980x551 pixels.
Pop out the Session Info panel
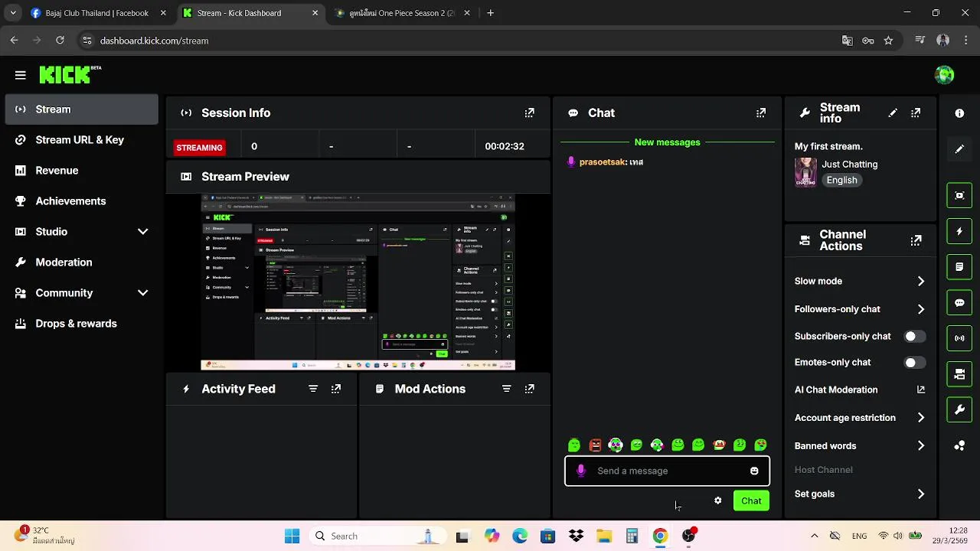(x=529, y=112)
